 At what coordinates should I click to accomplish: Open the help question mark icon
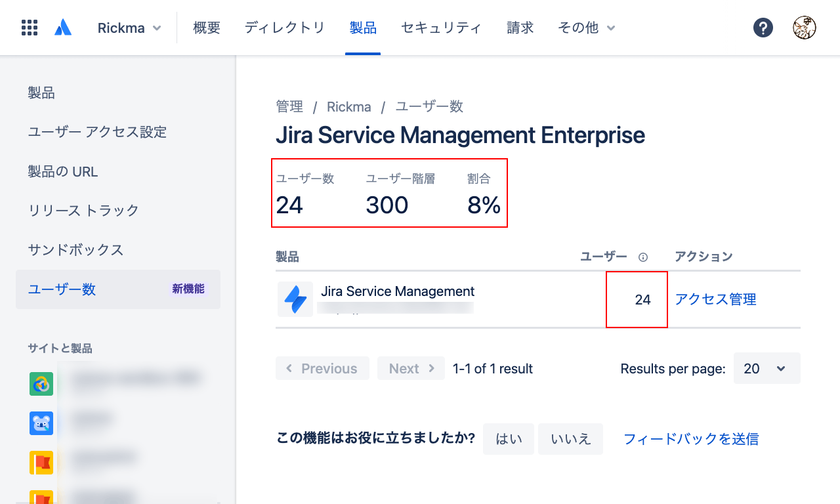[x=763, y=28]
